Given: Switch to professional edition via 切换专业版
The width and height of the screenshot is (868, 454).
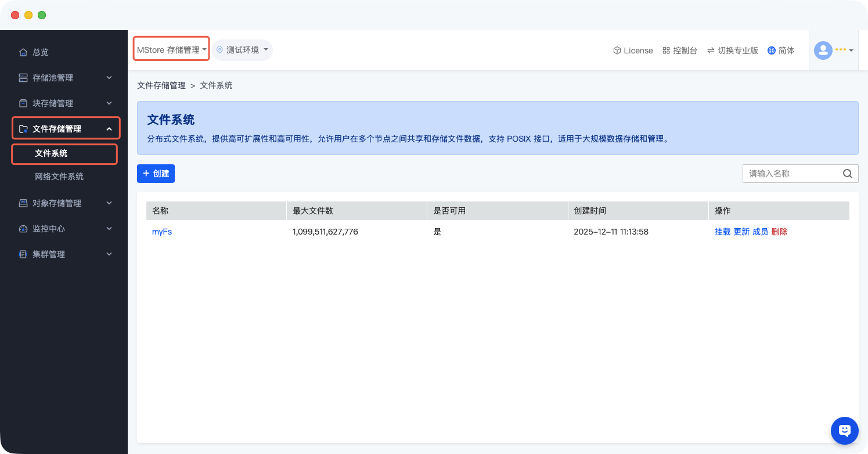Looking at the screenshot, I should [732, 51].
